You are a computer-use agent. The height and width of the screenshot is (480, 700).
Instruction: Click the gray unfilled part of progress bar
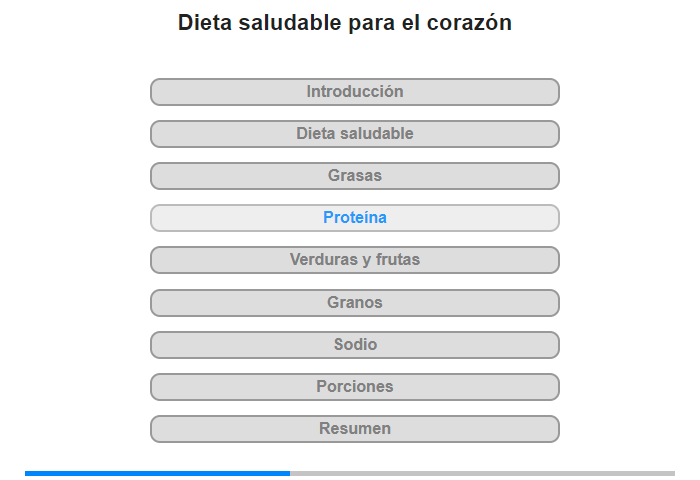[482, 473]
